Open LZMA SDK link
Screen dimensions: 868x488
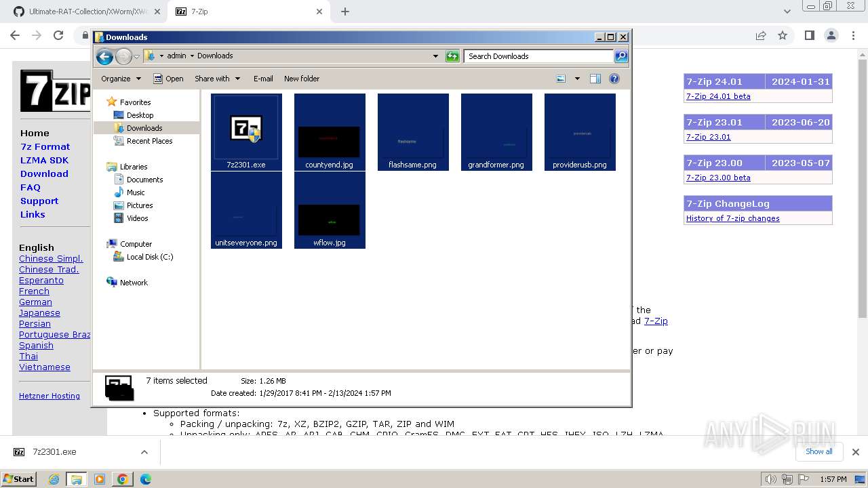pos(44,160)
